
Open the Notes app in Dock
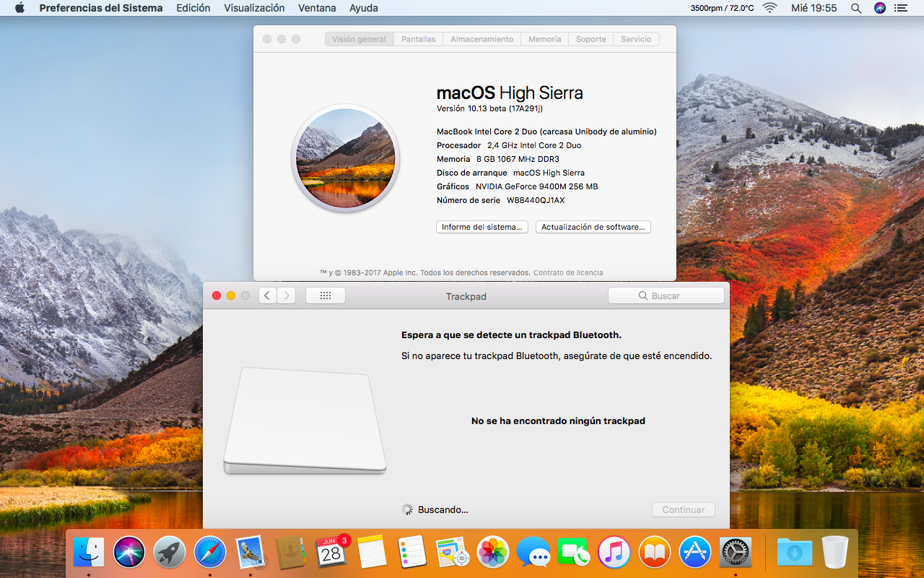[x=372, y=553]
